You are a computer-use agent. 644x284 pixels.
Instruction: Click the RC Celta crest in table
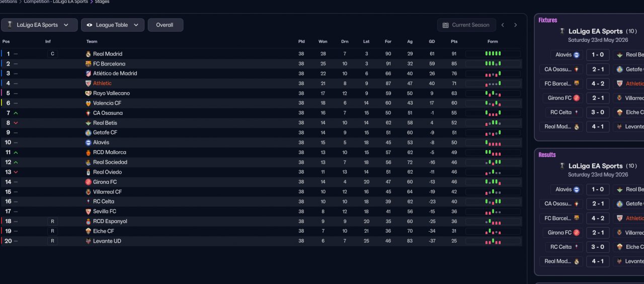[89, 201]
